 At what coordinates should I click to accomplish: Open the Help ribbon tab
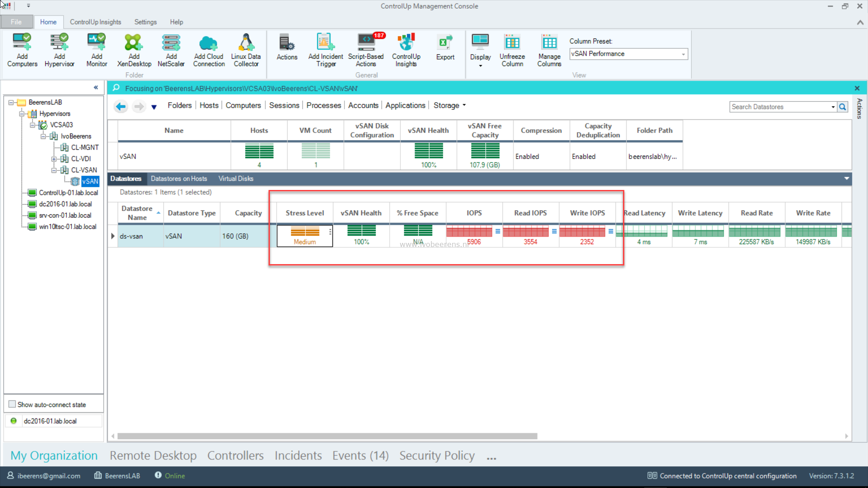176,22
